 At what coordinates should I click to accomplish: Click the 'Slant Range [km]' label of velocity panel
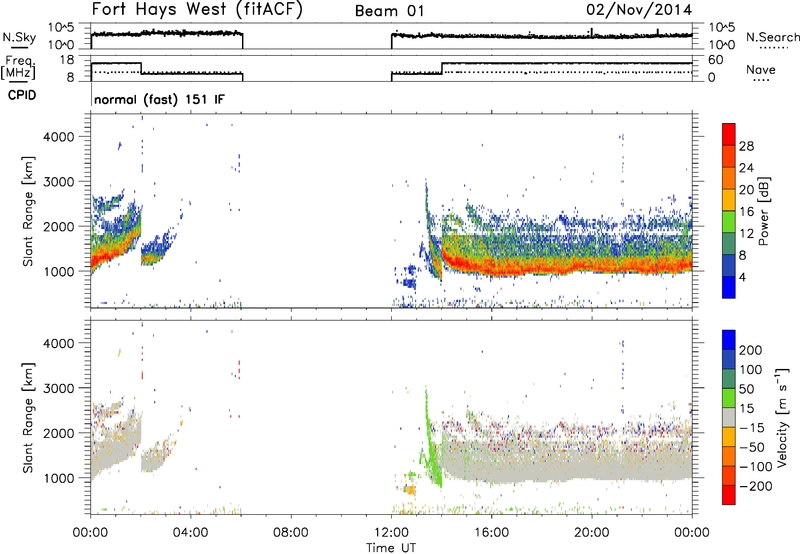28,418
